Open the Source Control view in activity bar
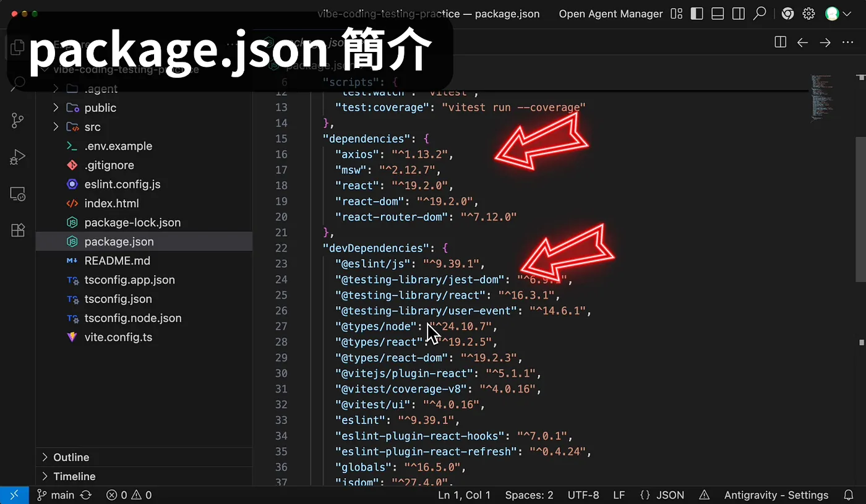Image resolution: width=866 pixels, height=504 pixels. [17, 121]
